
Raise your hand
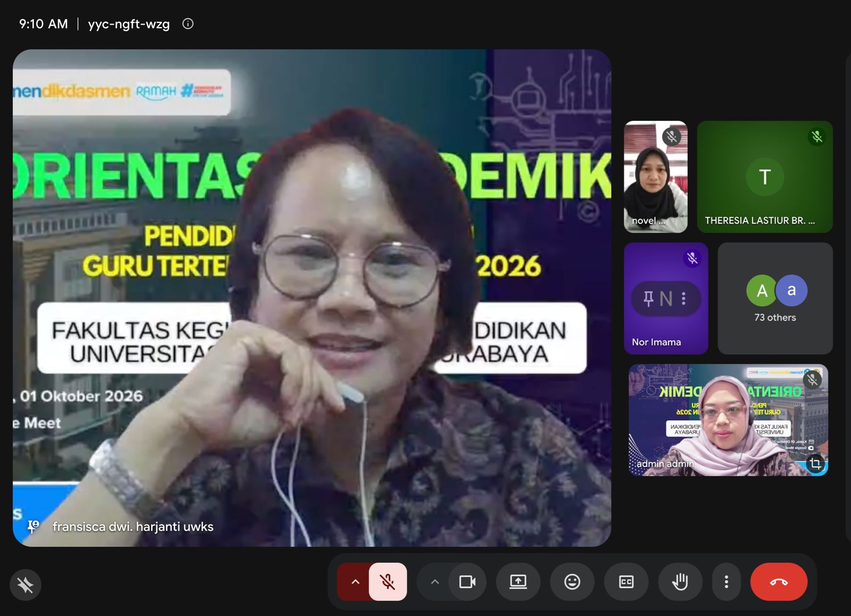coord(680,582)
